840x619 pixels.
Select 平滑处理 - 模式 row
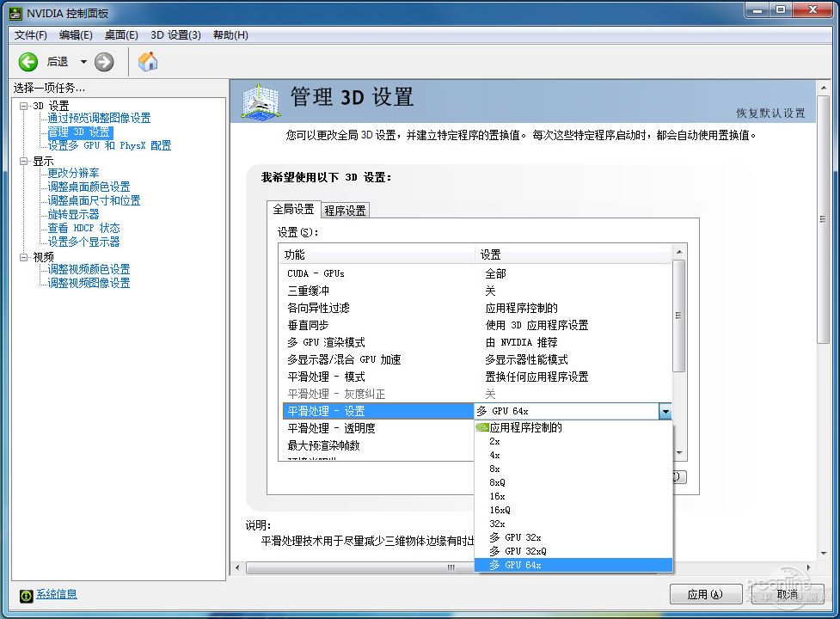tap(477, 377)
